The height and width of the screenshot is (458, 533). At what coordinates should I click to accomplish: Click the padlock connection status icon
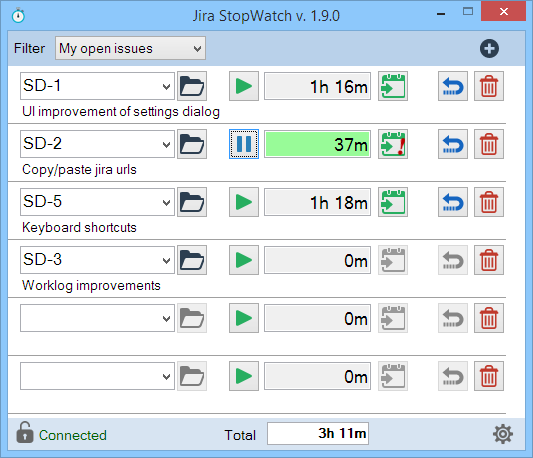click(25, 432)
